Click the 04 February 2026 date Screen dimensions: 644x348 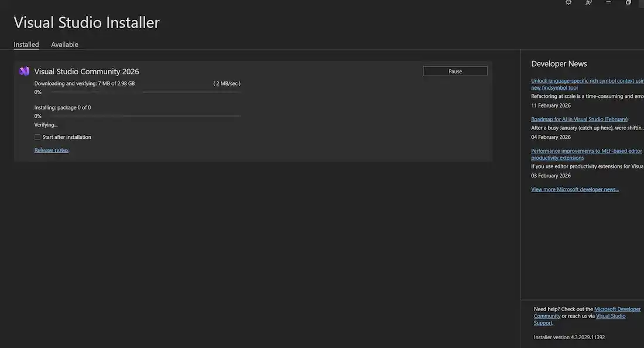pyautogui.click(x=551, y=137)
